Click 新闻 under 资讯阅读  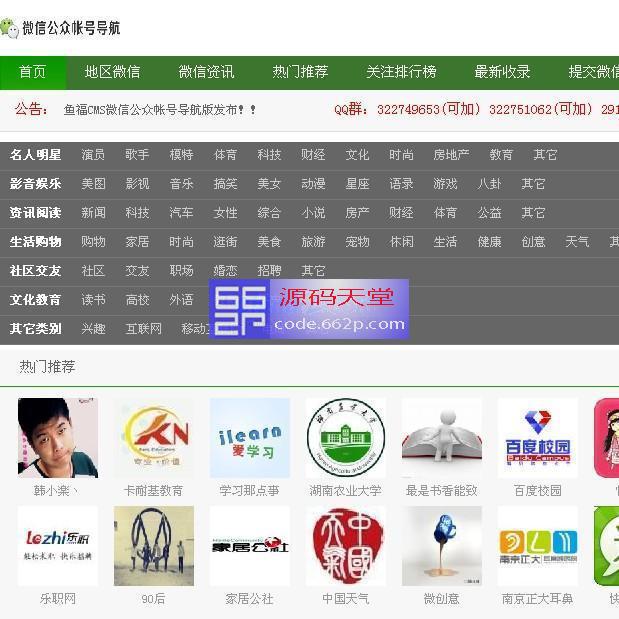(x=93, y=213)
